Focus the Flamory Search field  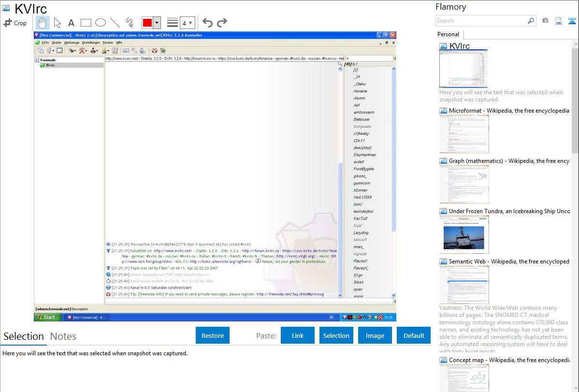click(x=481, y=21)
